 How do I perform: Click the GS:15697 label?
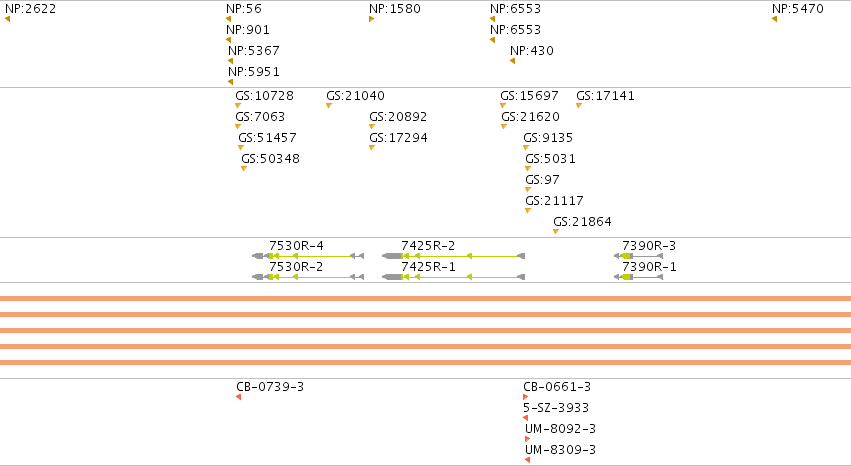[530, 96]
